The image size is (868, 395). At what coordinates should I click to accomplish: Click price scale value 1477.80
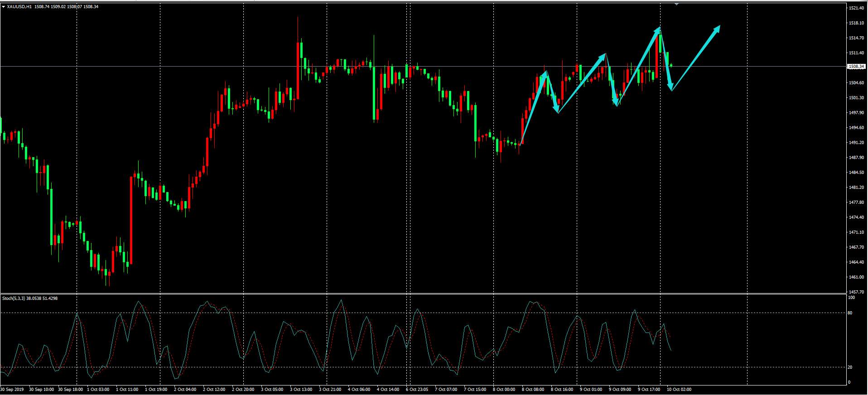857,202
